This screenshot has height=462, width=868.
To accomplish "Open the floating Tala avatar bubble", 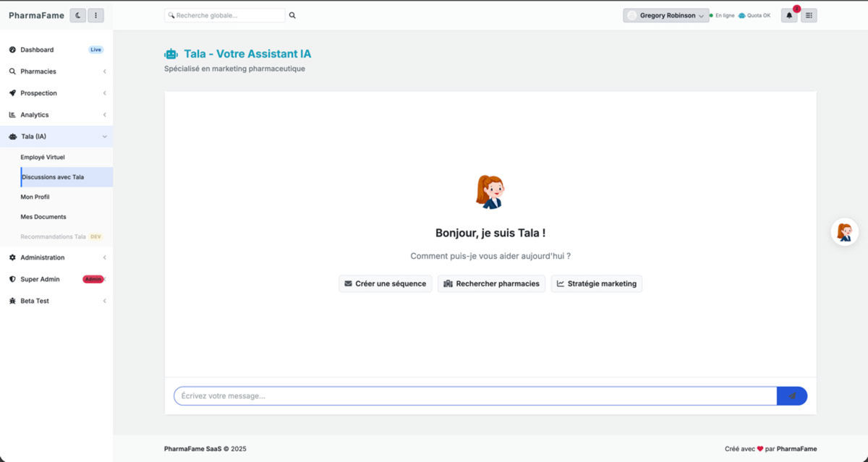I will (x=844, y=231).
